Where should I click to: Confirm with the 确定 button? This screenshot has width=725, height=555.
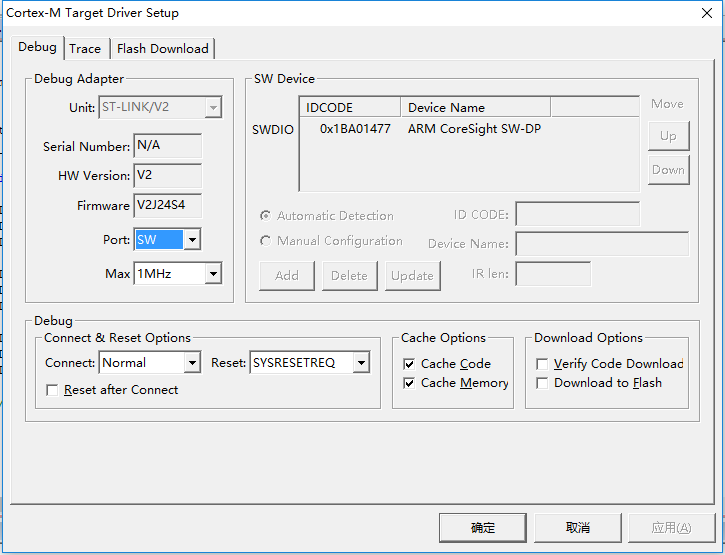click(x=483, y=528)
